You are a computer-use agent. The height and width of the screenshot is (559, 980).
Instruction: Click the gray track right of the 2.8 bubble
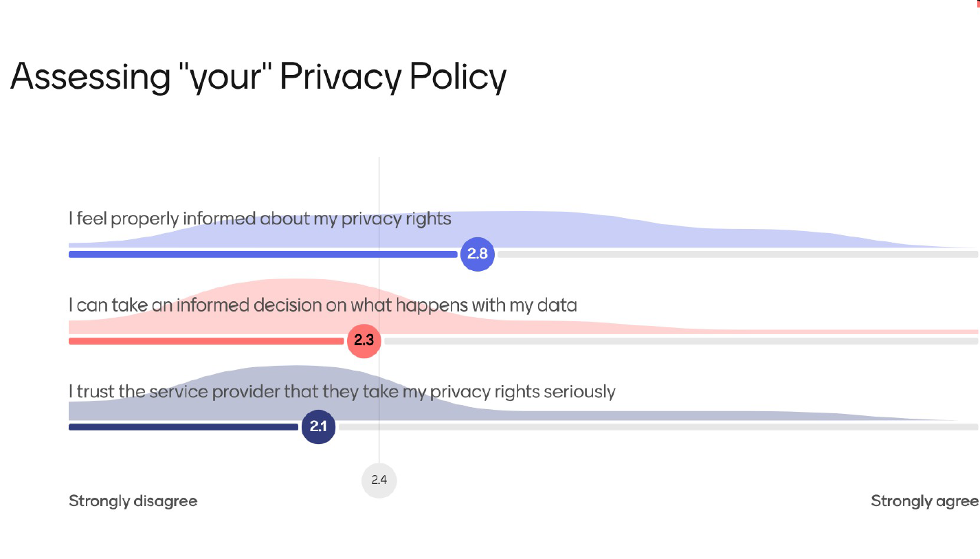click(x=737, y=254)
